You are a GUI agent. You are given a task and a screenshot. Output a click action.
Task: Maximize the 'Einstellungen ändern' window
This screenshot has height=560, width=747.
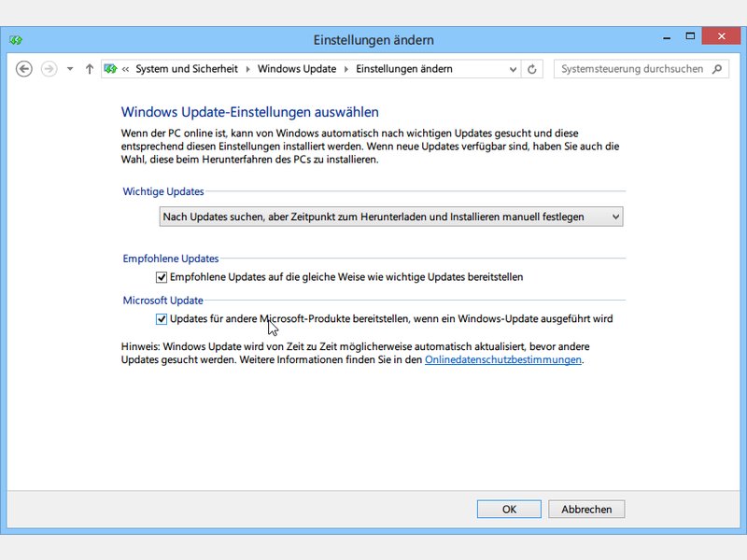(x=690, y=36)
